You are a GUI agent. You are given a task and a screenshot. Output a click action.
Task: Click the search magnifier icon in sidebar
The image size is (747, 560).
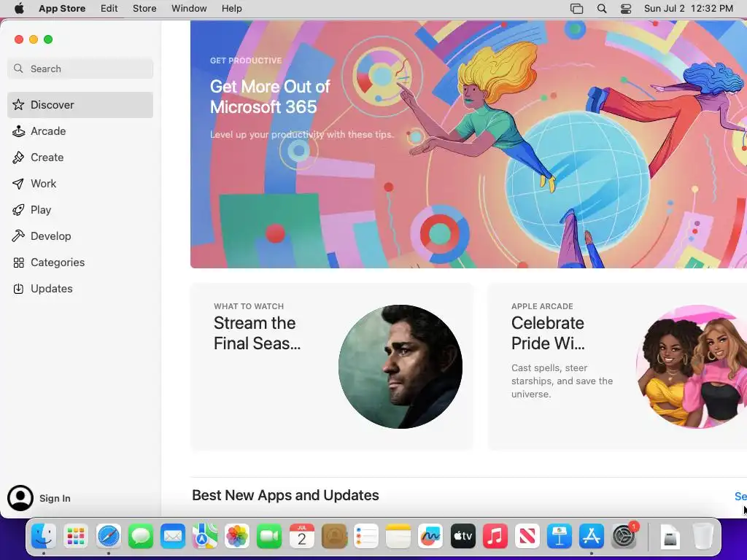18,69
